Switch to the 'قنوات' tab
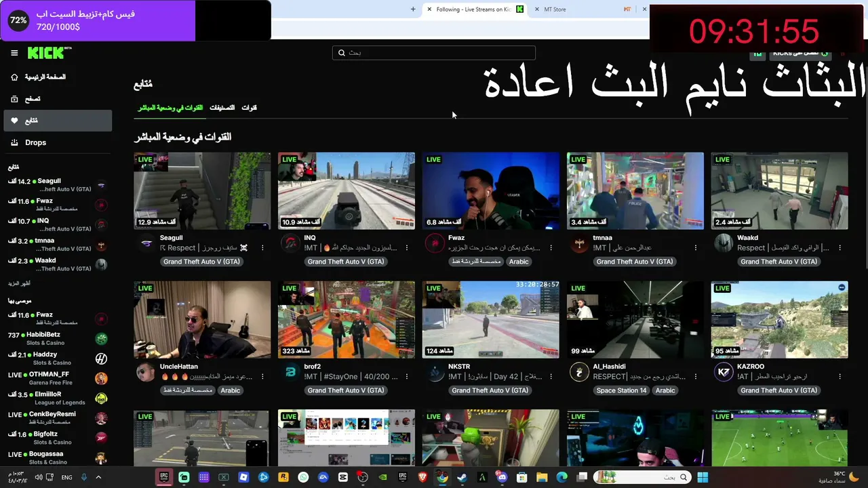The width and height of the screenshot is (868, 488). pos(249,108)
